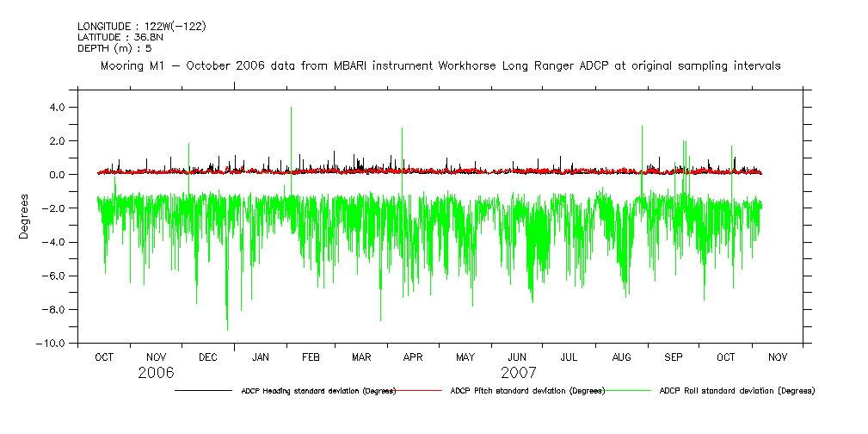
Task: Select the LONGITUDE : 122W header text
Action: pyautogui.click(x=141, y=27)
